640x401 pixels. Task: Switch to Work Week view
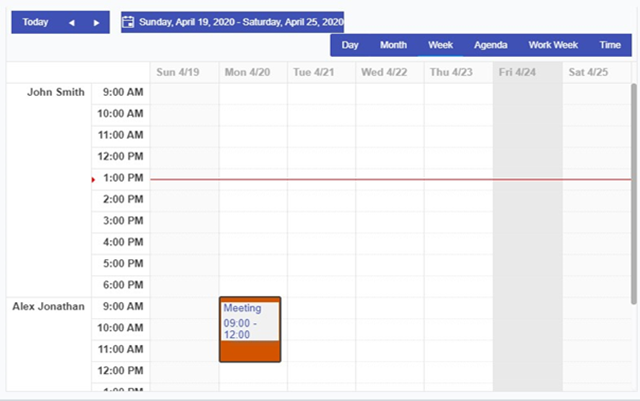pos(553,45)
